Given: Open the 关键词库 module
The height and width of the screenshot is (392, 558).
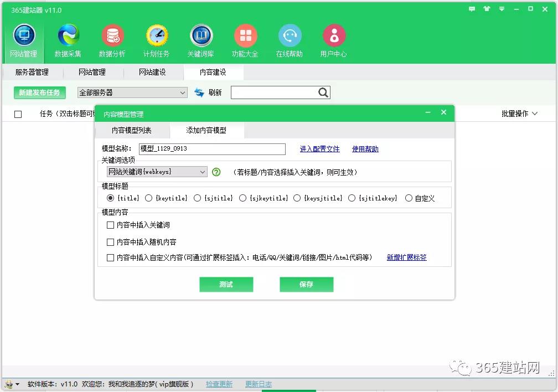Looking at the screenshot, I should 201,41.
